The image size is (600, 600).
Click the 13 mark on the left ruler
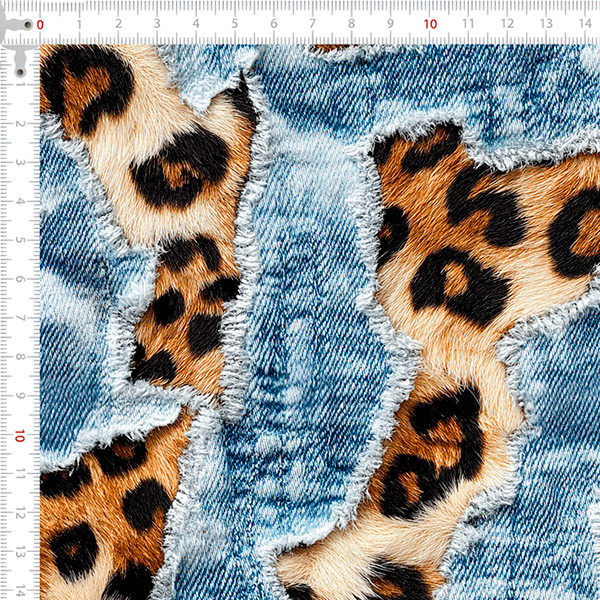coord(20,553)
